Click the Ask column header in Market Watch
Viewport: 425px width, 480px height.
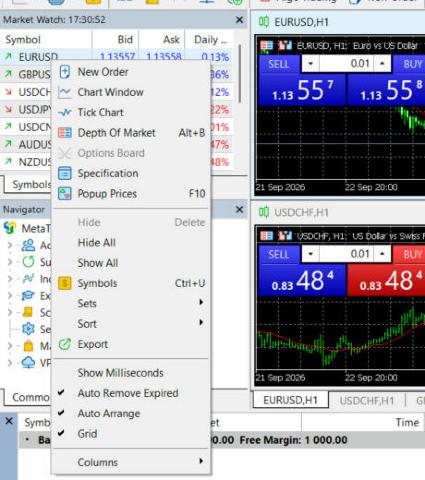coord(162,40)
